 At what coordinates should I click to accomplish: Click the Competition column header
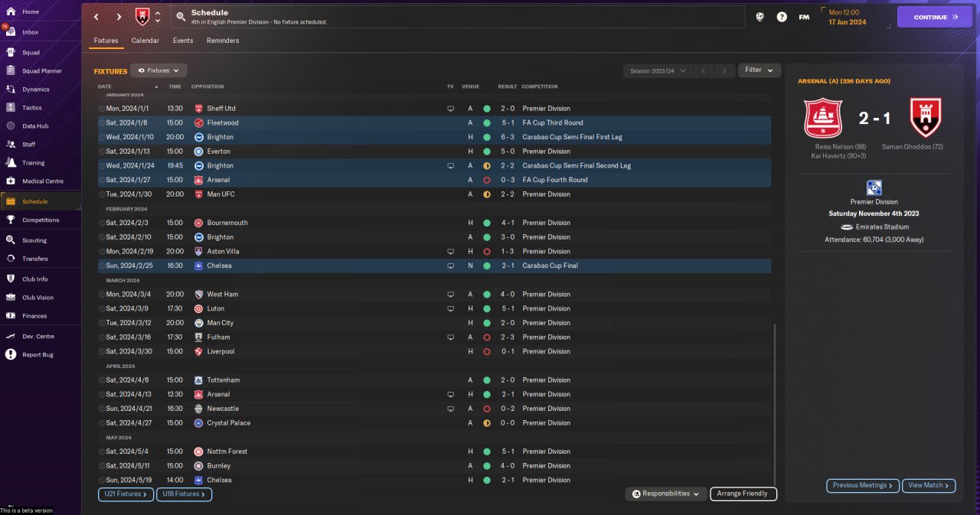click(540, 86)
